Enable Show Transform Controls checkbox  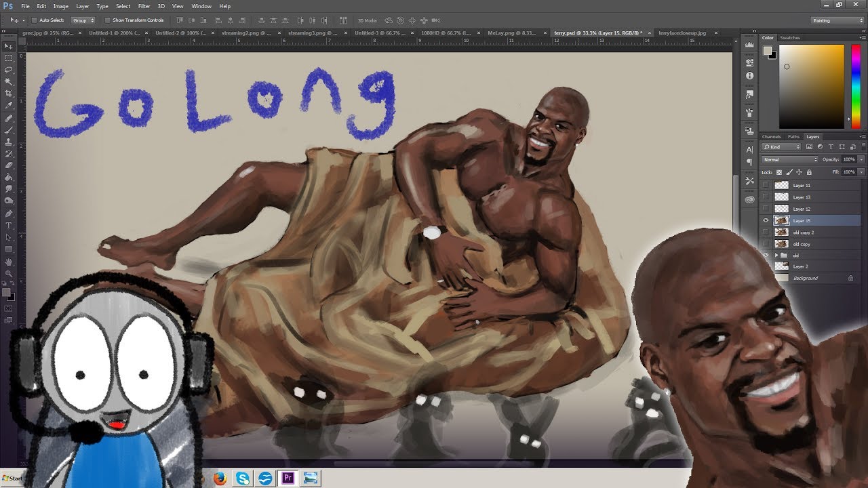[108, 20]
